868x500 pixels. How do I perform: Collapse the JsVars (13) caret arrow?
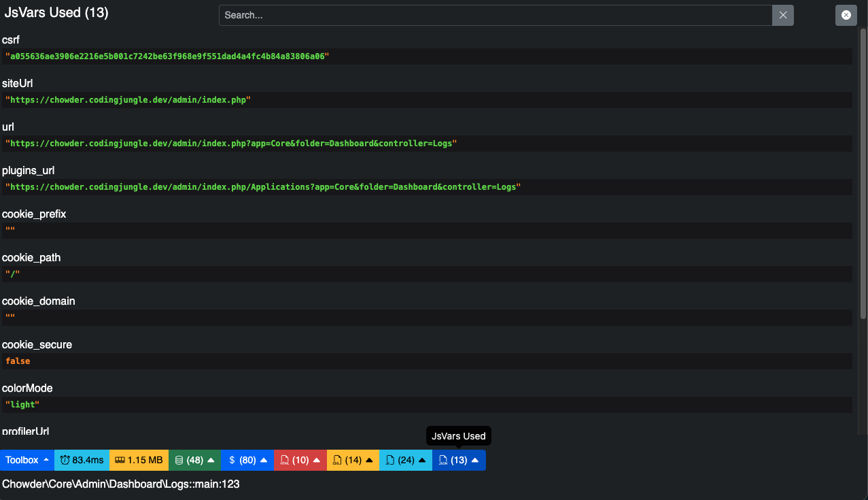[474, 461]
